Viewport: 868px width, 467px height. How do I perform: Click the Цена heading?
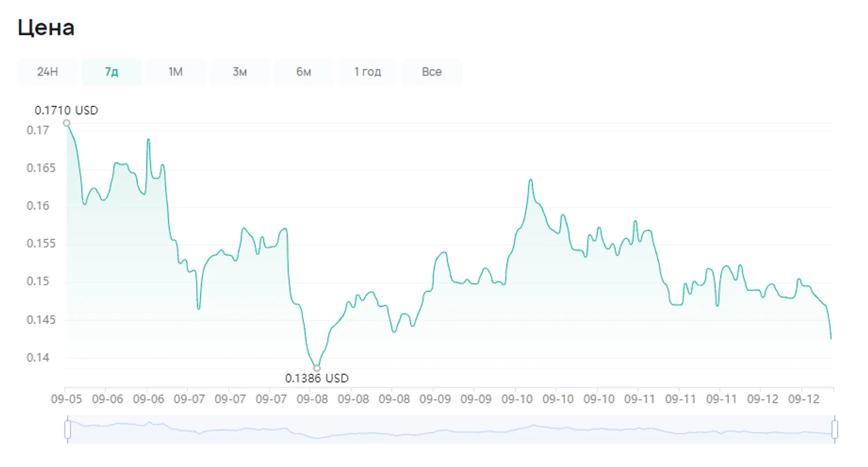[46, 28]
